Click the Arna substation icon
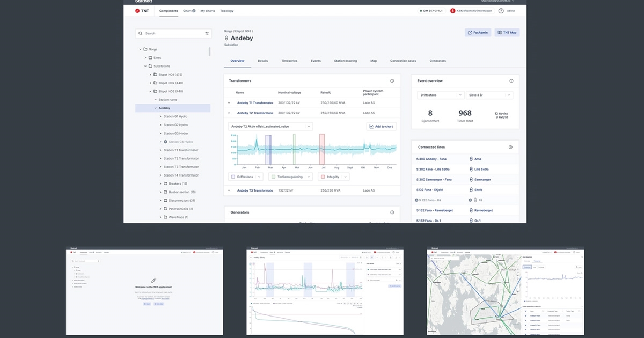Screen dimensions: 644x338 (x=471, y=159)
